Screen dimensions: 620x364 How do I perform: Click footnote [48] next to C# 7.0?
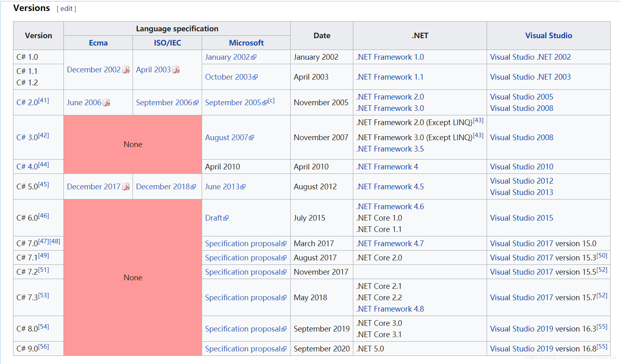pyautogui.click(x=55, y=241)
